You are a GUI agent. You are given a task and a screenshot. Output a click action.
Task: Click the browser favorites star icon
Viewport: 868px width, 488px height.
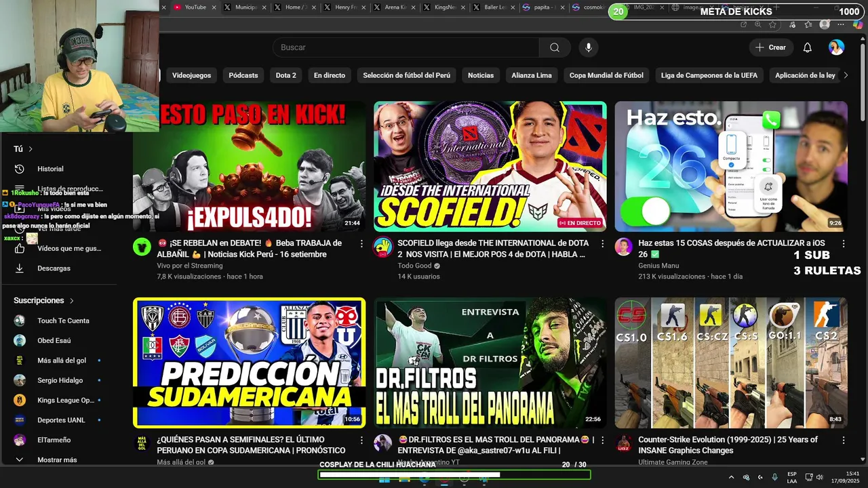(x=772, y=24)
